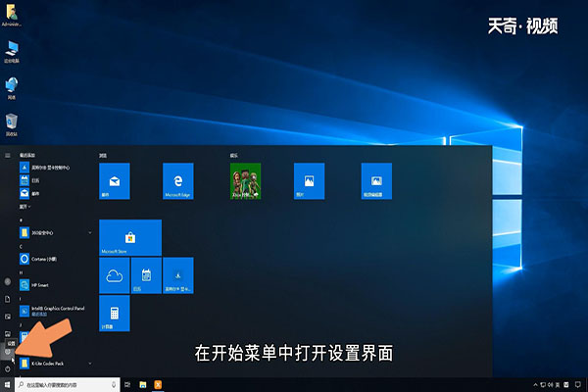Select the This PC desktop icon
588x392 pixels.
12,51
